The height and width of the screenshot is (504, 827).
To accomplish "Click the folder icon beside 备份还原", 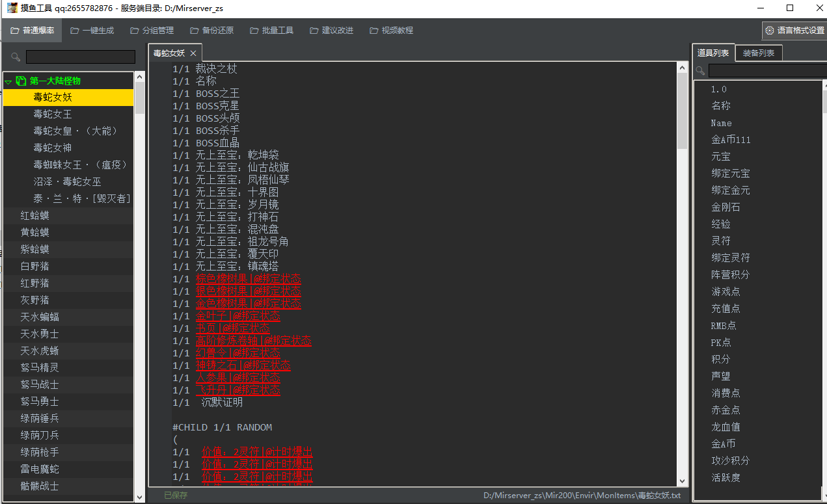I will (195, 31).
